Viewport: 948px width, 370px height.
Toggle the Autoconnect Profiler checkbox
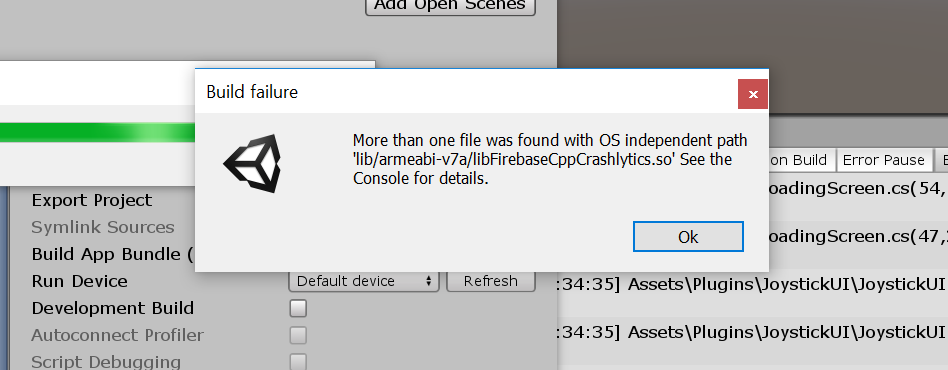298,335
